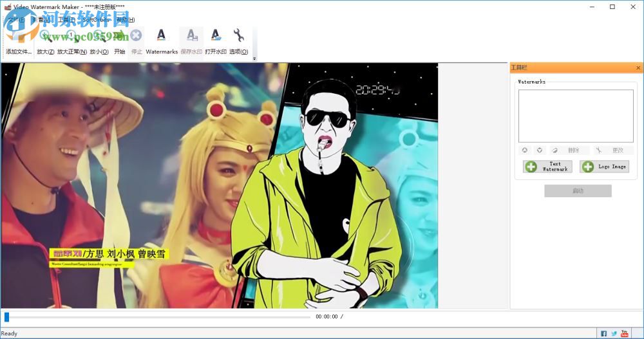Viewport: 644px width, 339px height.
Task: Open the Facebook link in status bar
Action: (604, 334)
